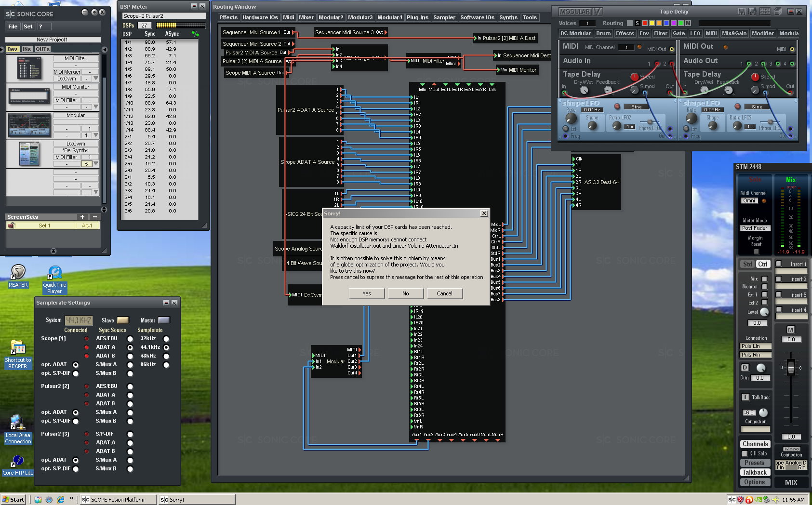This screenshot has width=812, height=505.
Task: Click the Mono button in STM 2448
Action: [x=791, y=449]
